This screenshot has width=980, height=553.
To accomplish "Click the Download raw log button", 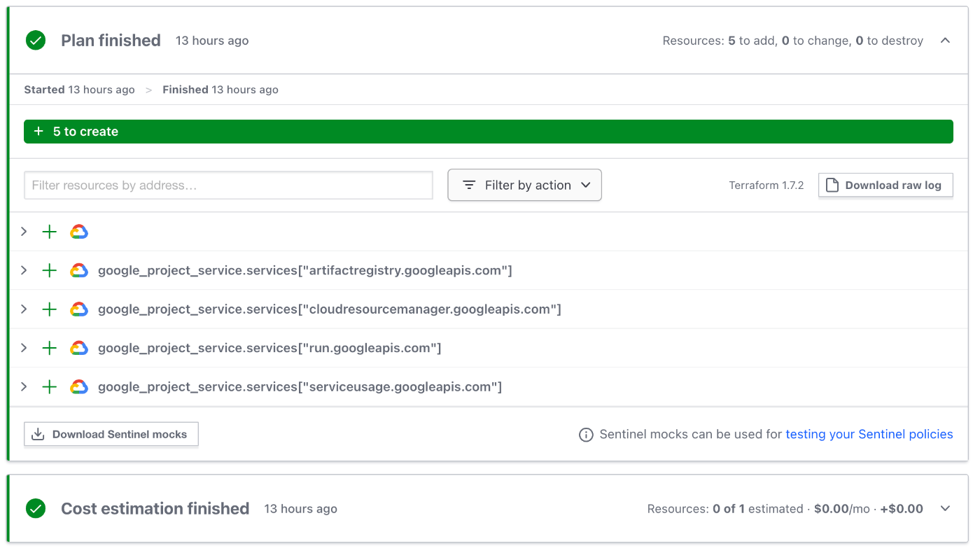I will coord(885,185).
